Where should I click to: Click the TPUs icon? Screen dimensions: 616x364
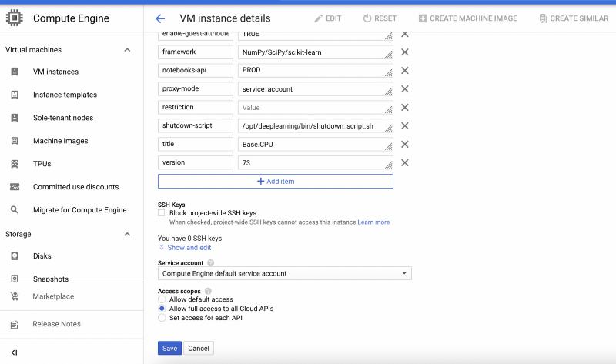(x=15, y=164)
